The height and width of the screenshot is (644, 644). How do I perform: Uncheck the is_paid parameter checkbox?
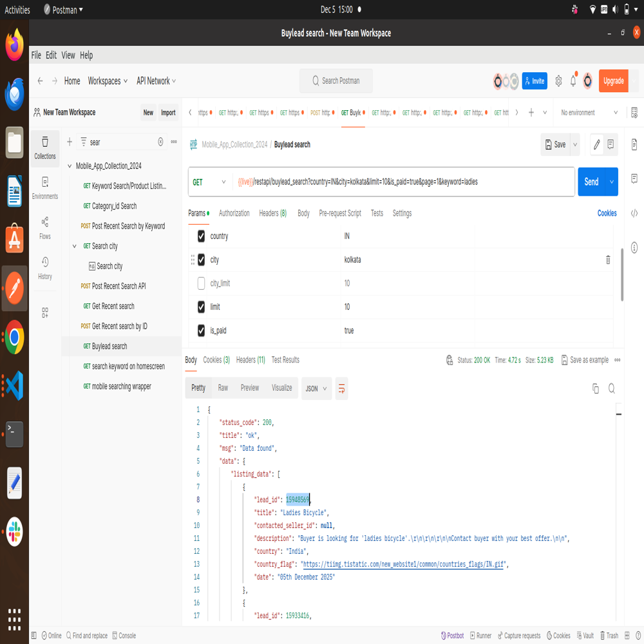[201, 330]
